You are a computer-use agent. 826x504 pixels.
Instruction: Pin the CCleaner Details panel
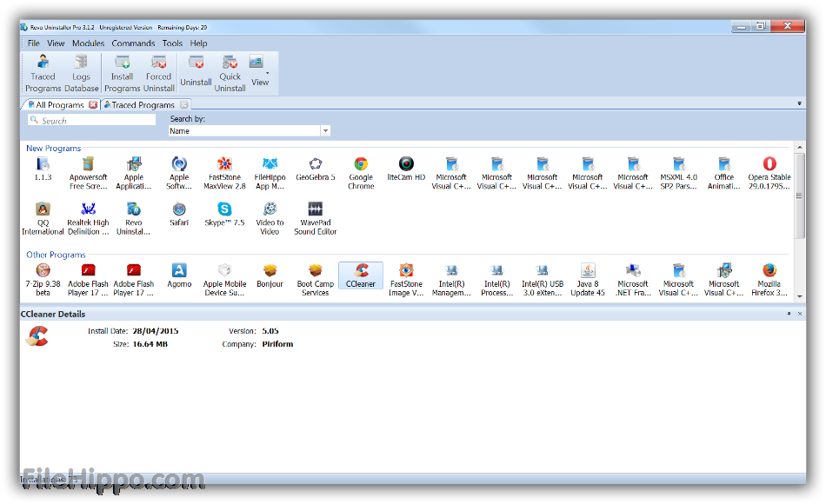coord(789,314)
